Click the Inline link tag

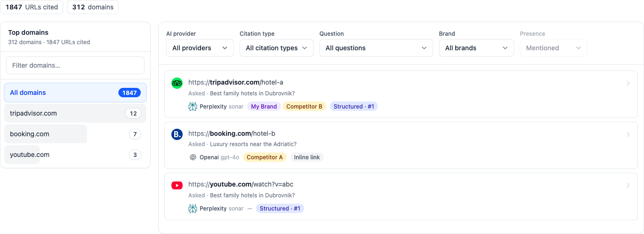pos(307,157)
